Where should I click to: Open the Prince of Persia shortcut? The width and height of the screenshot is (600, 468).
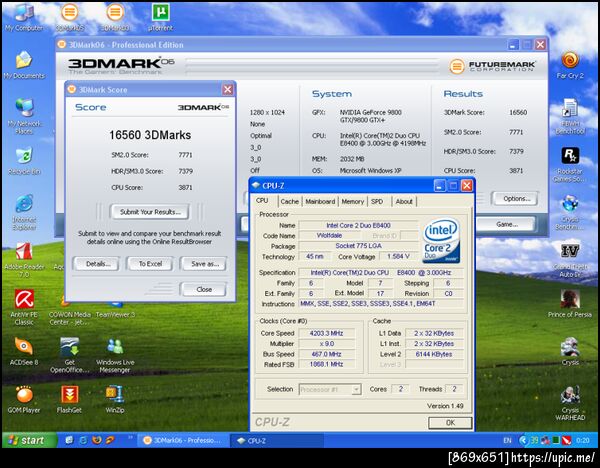[570, 299]
